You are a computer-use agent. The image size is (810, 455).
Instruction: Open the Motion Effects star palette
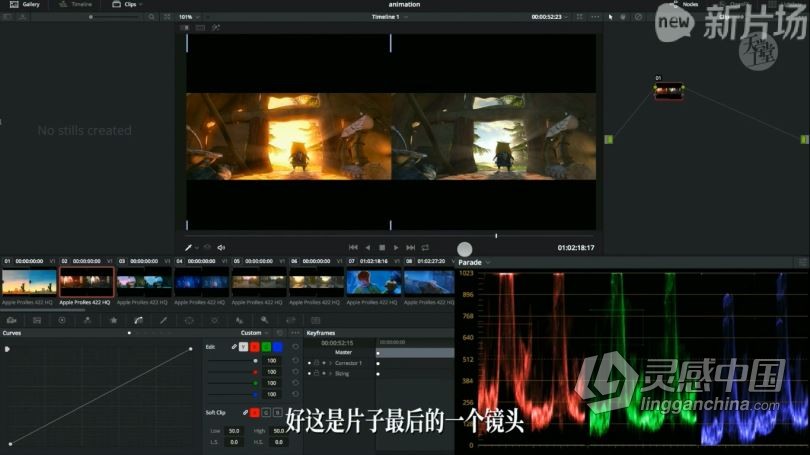[x=113, y=320]
